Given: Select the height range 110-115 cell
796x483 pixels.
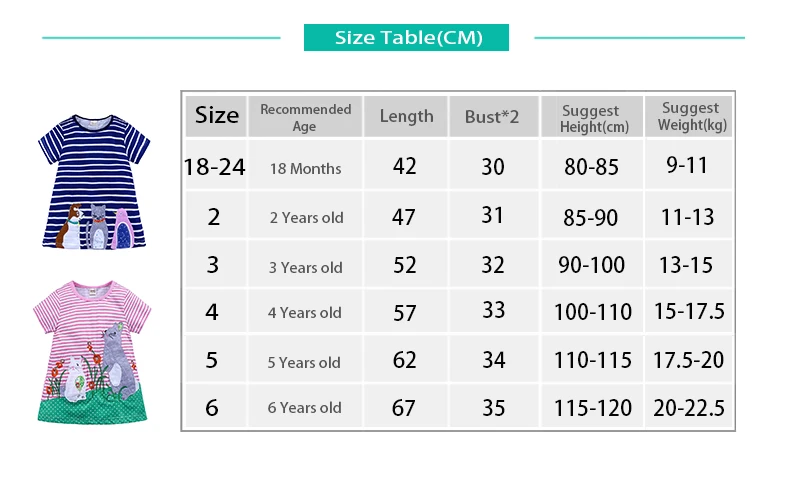Looking at the screenshot, I should click(592, 360).
